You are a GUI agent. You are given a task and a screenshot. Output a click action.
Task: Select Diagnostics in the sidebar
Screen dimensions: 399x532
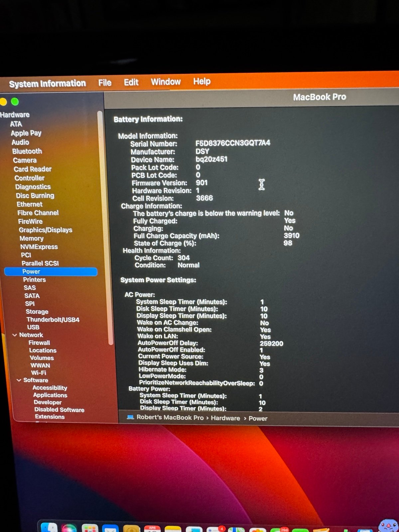click(x=33, y=187)
